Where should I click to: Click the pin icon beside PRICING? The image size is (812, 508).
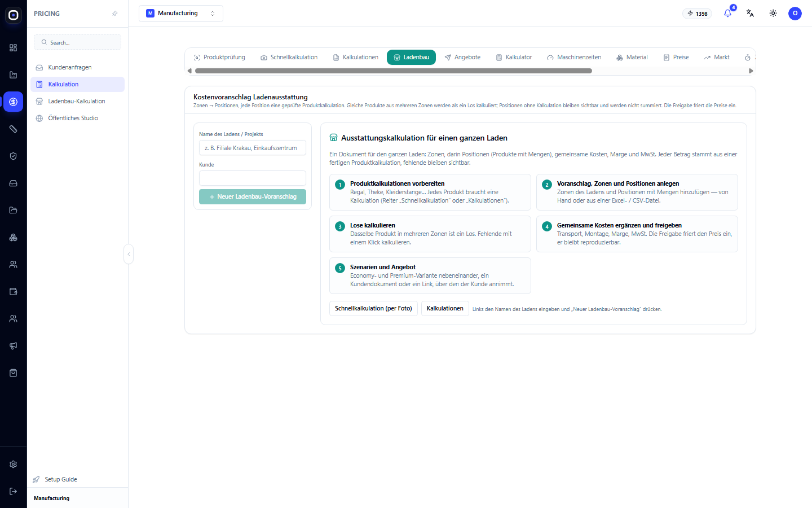coord(115,14)
